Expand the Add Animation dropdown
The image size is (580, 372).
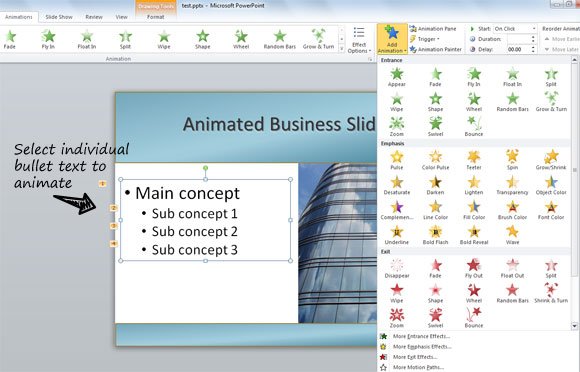pyautogui.click(x=392, y=39)
